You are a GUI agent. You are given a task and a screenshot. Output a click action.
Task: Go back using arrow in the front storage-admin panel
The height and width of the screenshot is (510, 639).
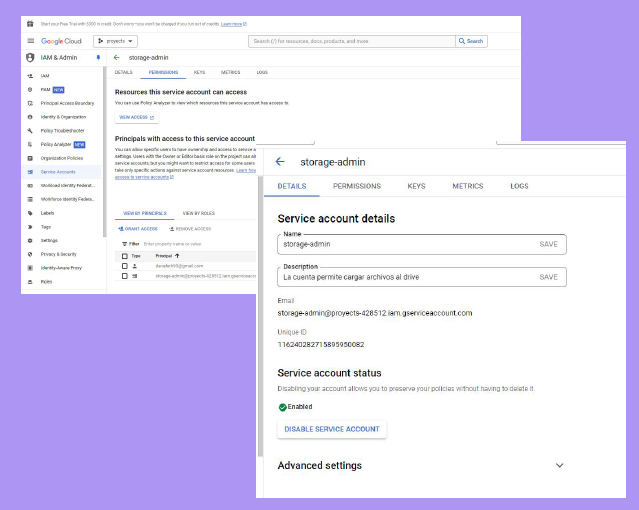[280, 161]
